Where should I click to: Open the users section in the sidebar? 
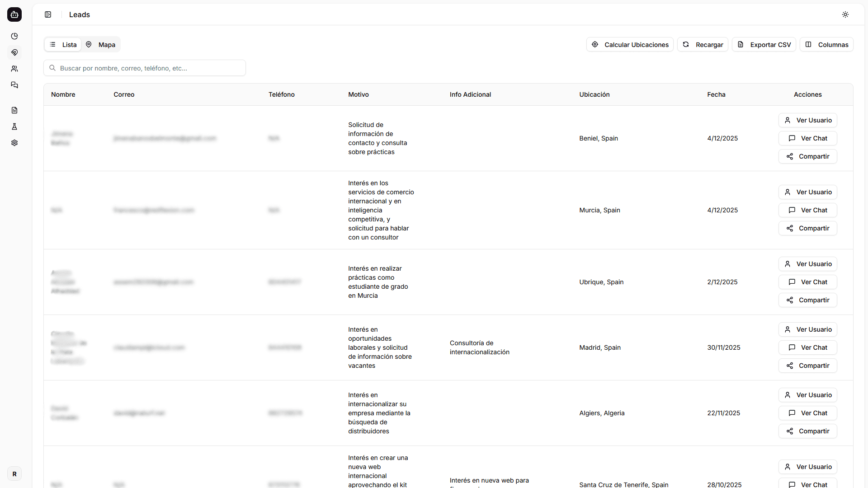click(14, 69)
